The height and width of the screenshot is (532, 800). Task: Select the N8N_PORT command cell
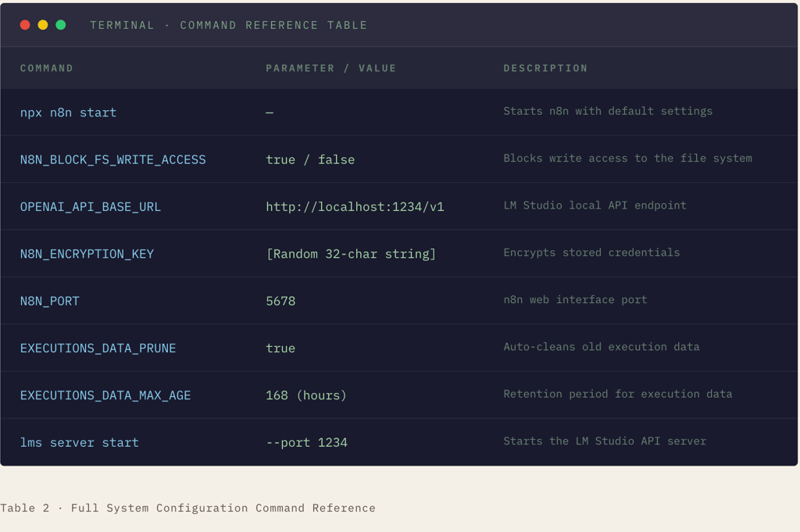(49, 301)
